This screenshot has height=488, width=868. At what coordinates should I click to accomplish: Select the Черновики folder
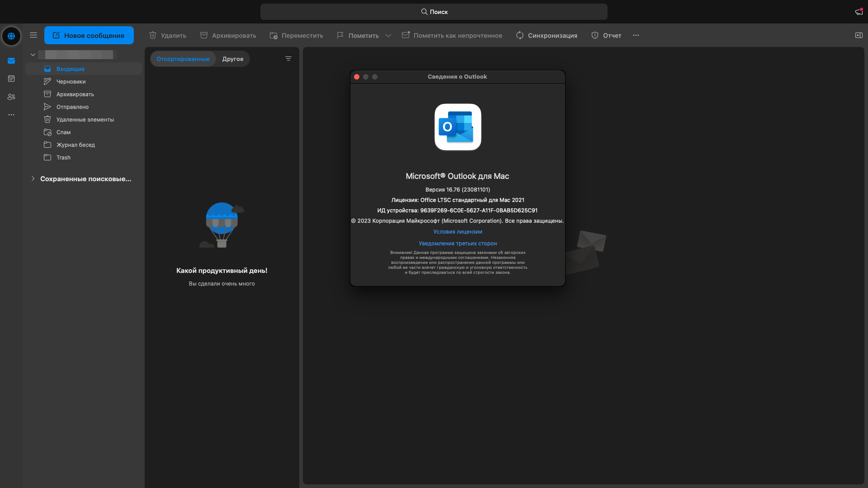[71, 82]
